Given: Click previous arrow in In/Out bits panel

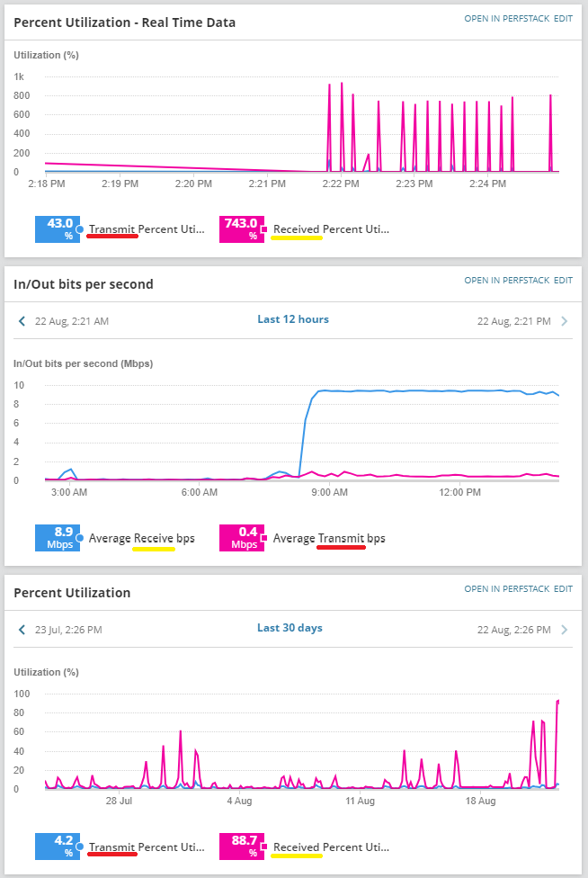Looking at the screenshot, I should coord(22,320).
